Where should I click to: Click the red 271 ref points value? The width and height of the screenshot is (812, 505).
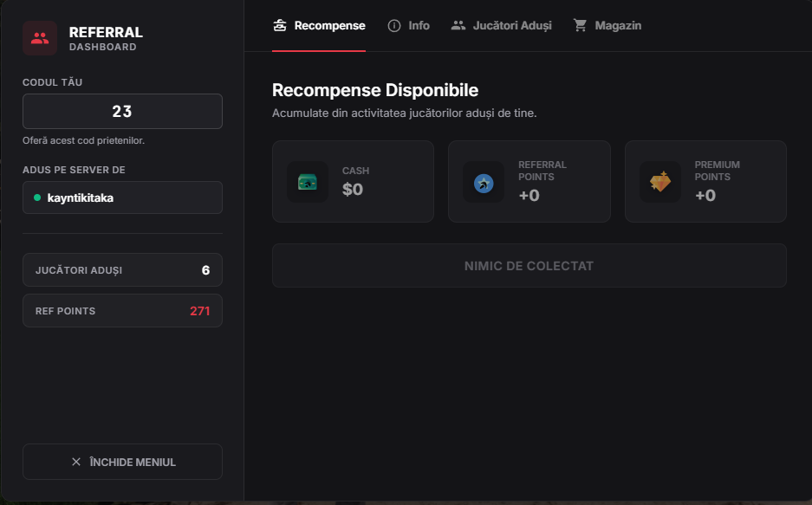pos(200,311)
